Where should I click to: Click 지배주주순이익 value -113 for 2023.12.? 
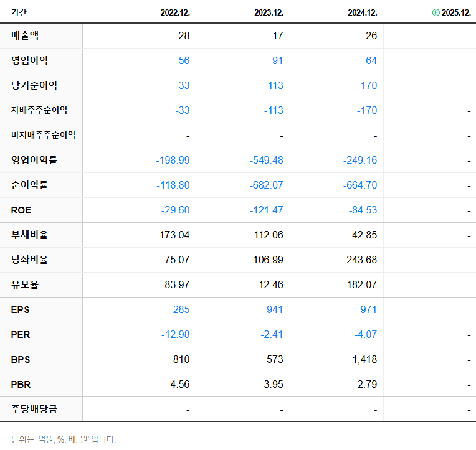coord(274,110)
